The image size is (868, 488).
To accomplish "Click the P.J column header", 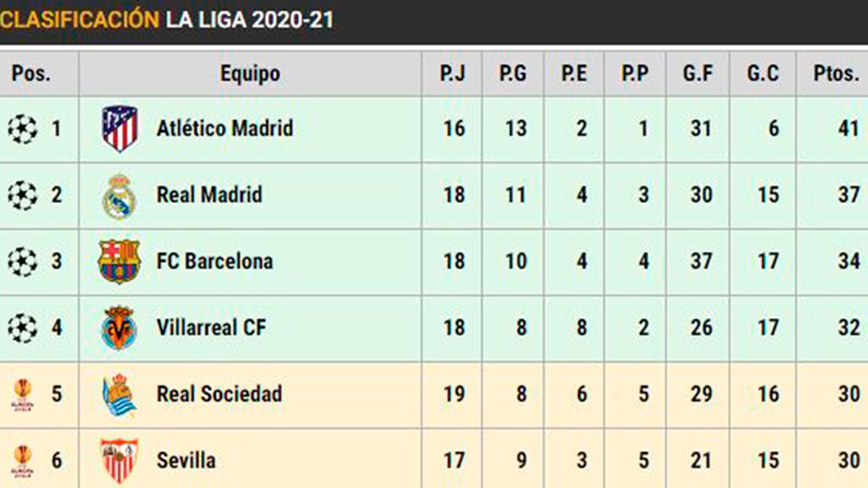I will point(453,73).
